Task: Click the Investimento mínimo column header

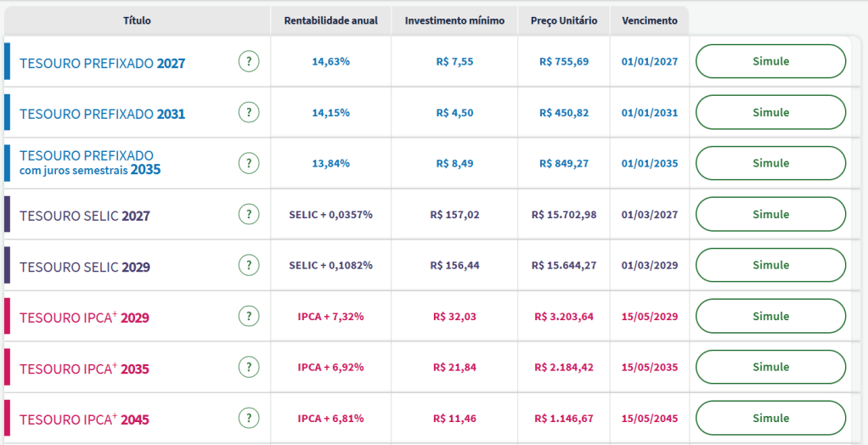Action: tap(454, 20)
